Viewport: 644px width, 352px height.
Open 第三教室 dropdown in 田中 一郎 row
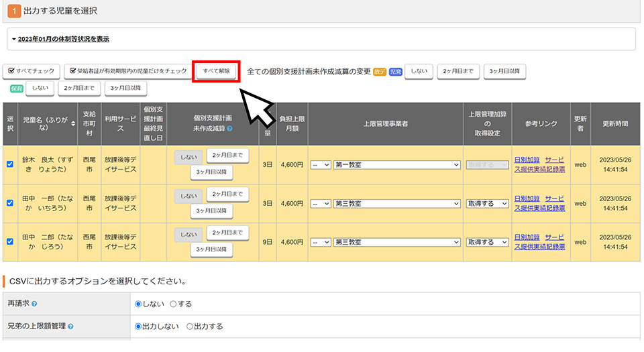(x=396, y=203)
